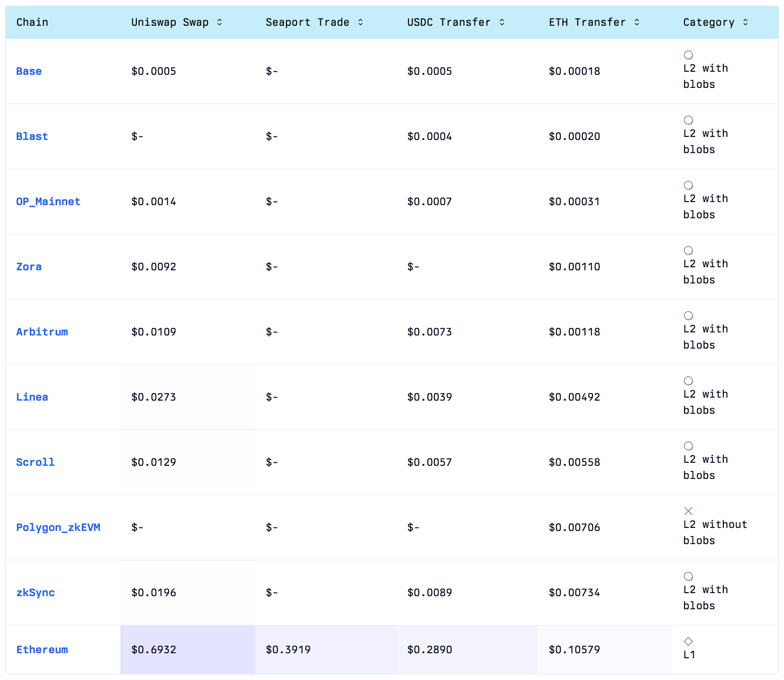Select Blast USDC Transfer value $0.0004

429,136
